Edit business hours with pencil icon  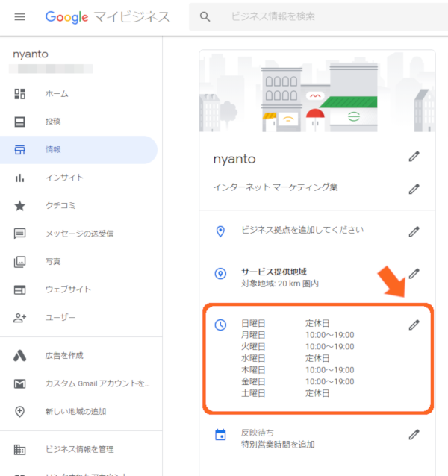(x=414, y=325)
